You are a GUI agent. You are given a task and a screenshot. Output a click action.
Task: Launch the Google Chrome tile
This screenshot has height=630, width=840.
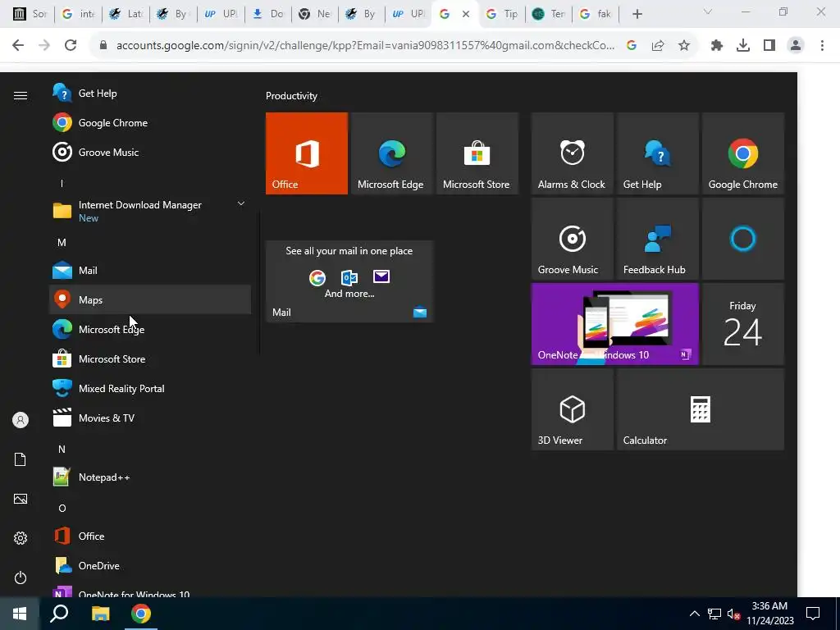(742, 153)
